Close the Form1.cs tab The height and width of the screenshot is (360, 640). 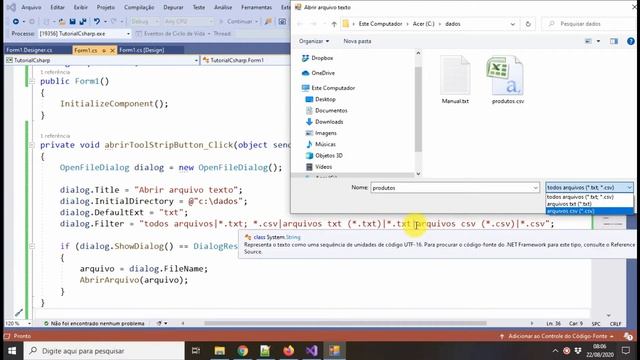point(112,50)
